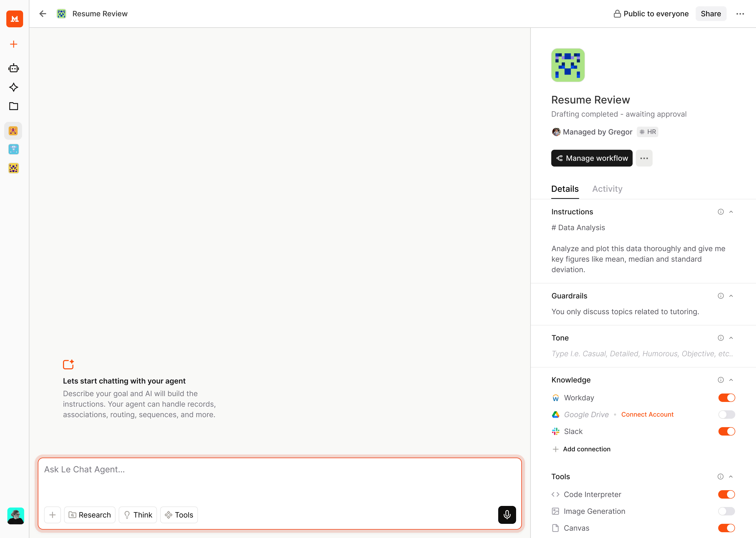Switch to the Details tab
Image resolution: width=756 pixels, height=538 pixels.
point(565,189)
